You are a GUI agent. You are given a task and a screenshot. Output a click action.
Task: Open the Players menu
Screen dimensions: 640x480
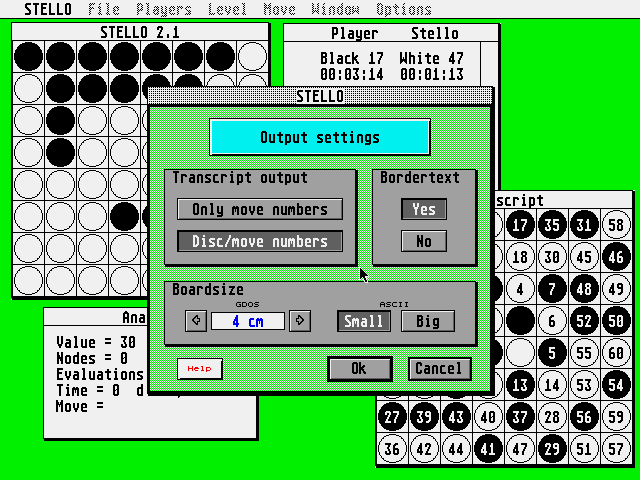coord(164,9)
